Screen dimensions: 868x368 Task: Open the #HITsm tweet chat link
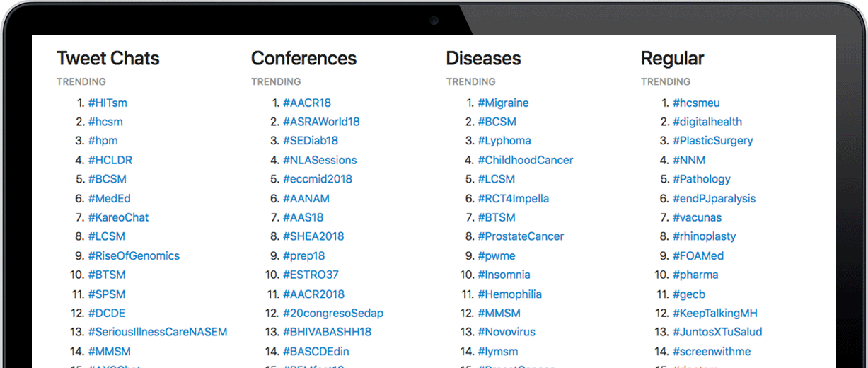pos(108,103)
